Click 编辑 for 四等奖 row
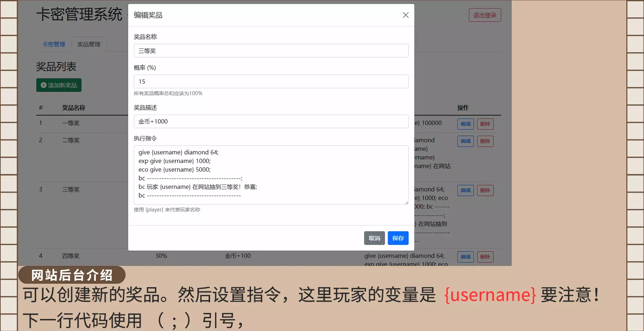Screen dimensions: 644x331 [465, 257]
